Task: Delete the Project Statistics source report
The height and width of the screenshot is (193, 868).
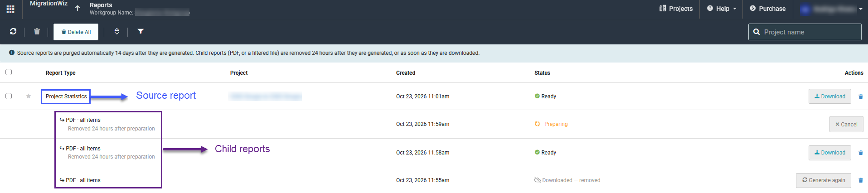Action: coord(861,96)
